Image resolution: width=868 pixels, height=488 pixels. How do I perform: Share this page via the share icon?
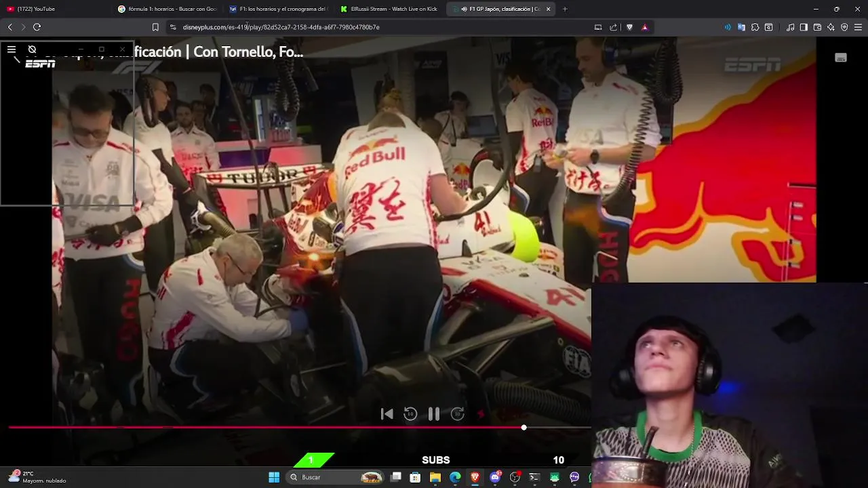coord(614,27)
